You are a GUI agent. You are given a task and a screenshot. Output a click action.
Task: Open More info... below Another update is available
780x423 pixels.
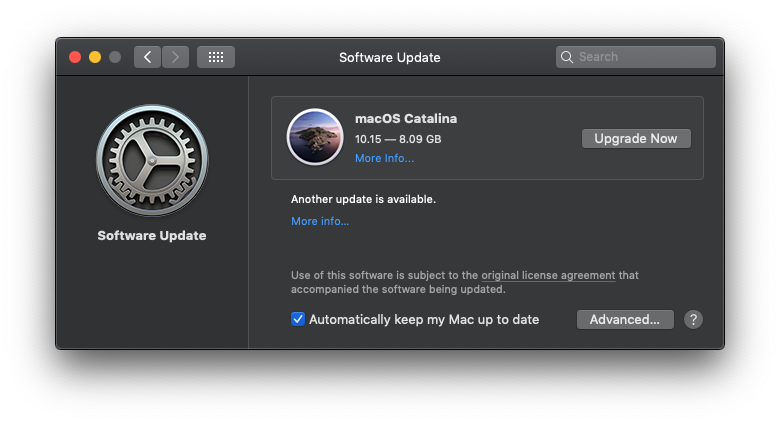pos(320,221)
